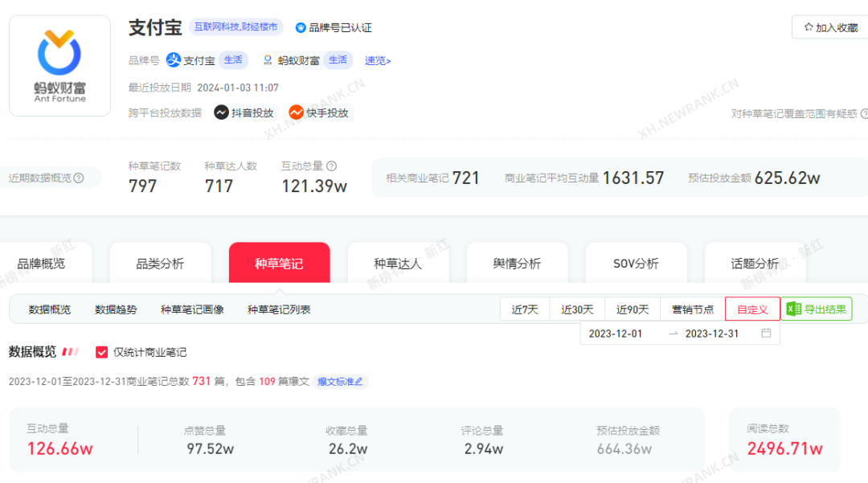
Task: Click the 点赞总量 value 97.52w
Action: pyautogui.click(x=211, y=448)
